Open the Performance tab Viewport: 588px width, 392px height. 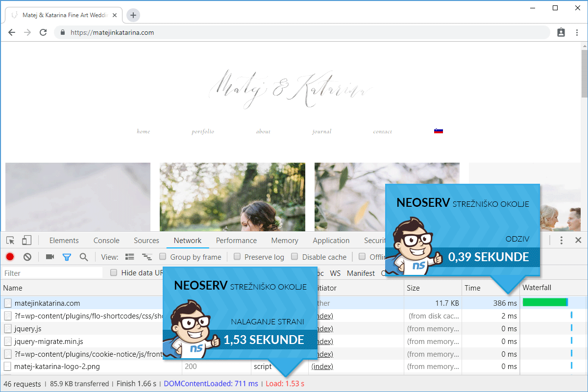tap(236, 241)
